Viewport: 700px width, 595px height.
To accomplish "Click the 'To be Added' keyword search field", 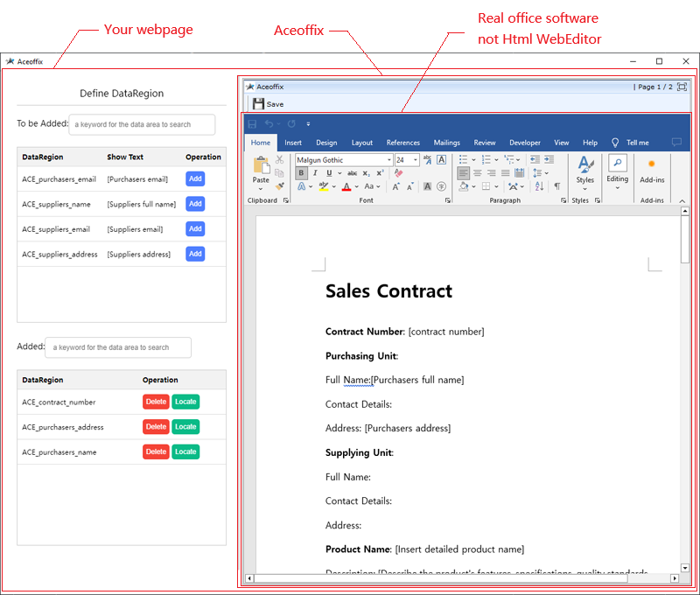I will 142,124.
